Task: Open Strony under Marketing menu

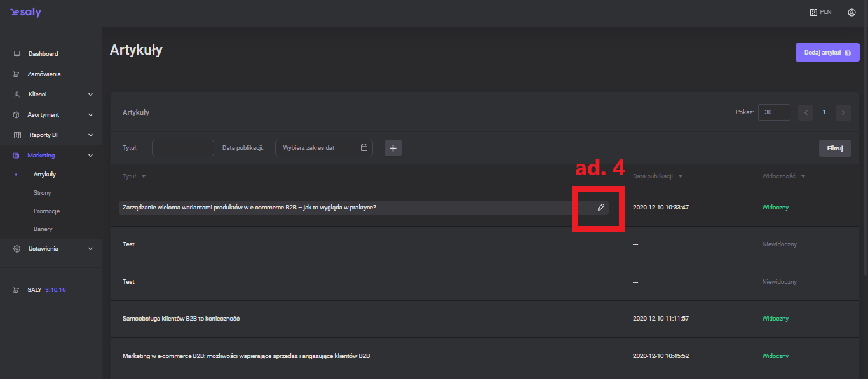Action: tap(43, 193)
